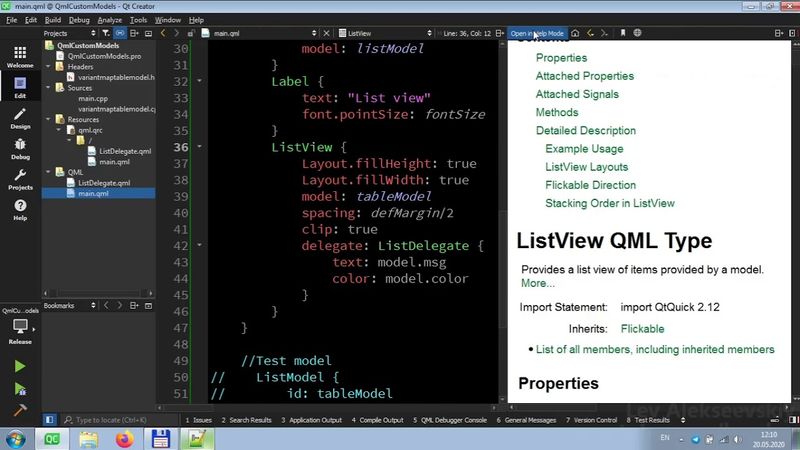The image size is (800, 450).
Task: Close the Bookmarks panel
Action: coord(148,306)
